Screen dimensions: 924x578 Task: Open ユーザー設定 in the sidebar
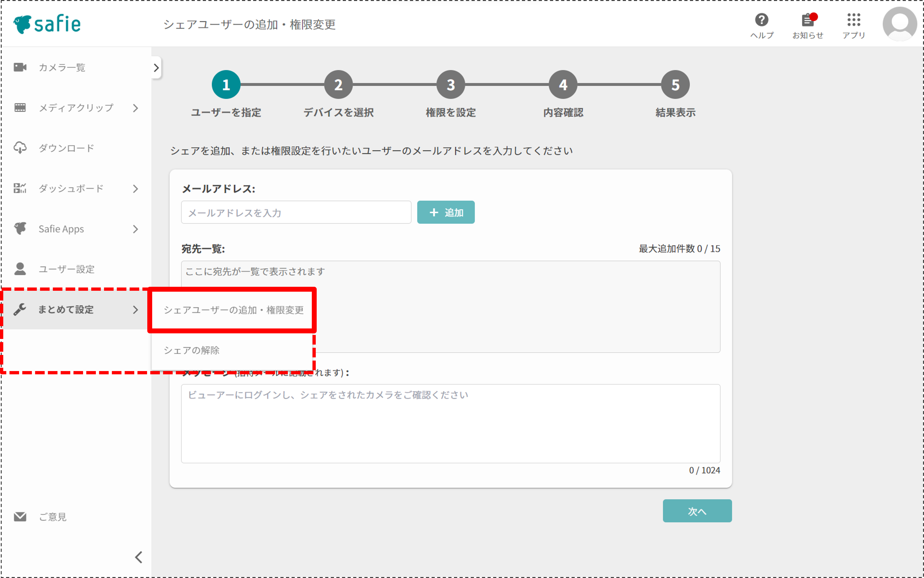(x=76, y=270)
